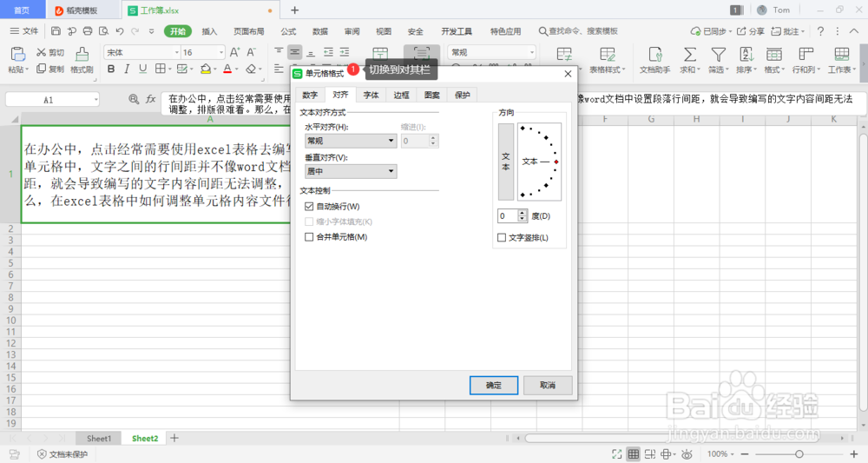Open Print Preview icon

point(103,31)
